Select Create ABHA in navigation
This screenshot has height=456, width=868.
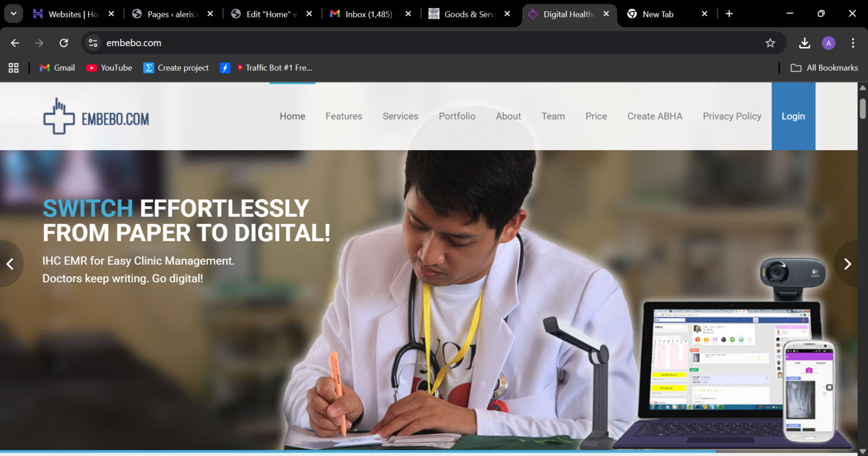click(x=655, y=116)
